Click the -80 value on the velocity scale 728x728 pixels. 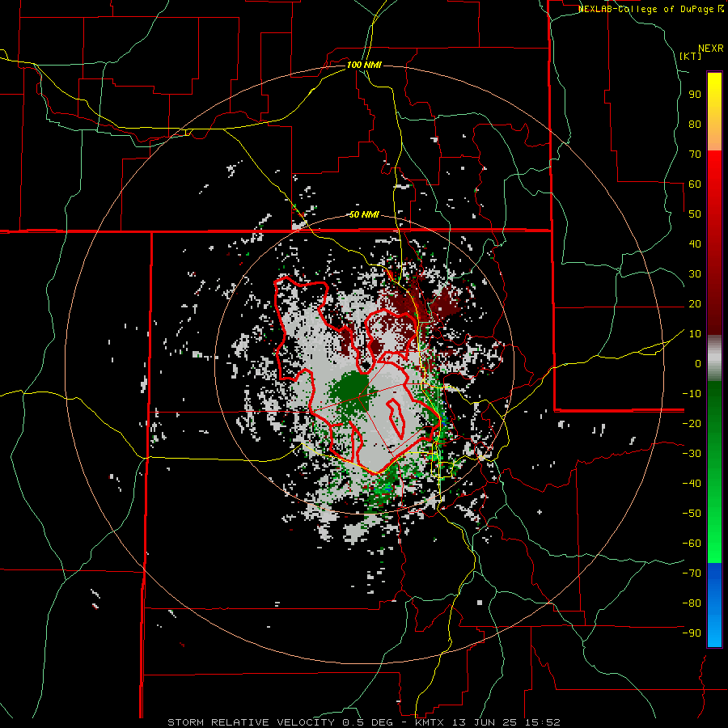click(692, 603)
